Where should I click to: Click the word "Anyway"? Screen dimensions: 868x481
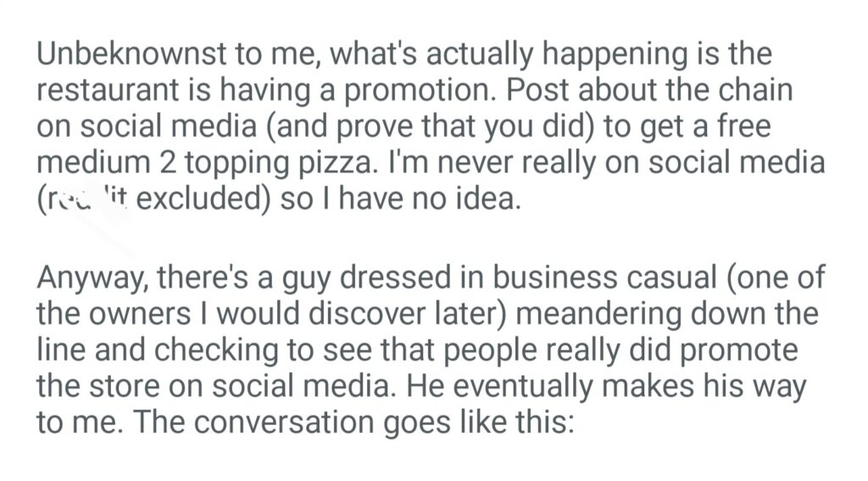(x=91, y=277)
